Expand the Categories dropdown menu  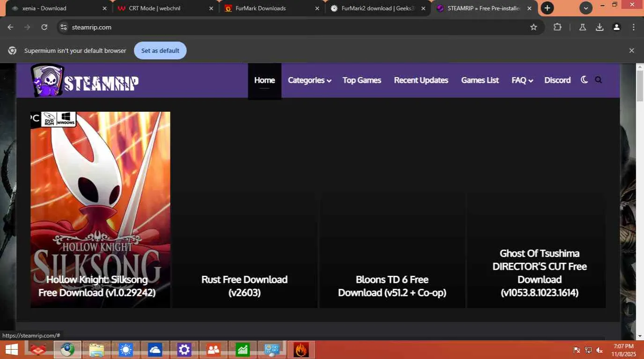tap(310, 80)
